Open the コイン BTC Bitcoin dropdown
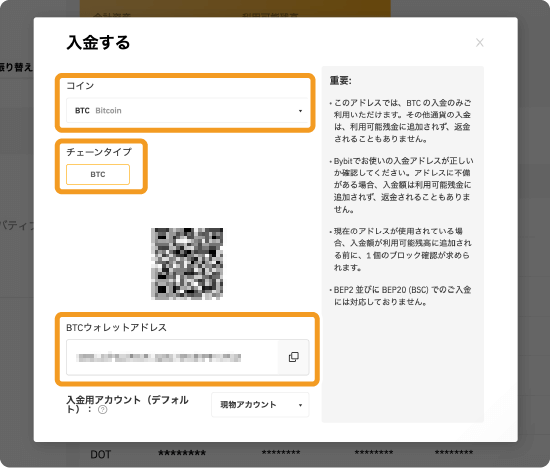Viewport: 550px width, 468px height. click(188, 111)
